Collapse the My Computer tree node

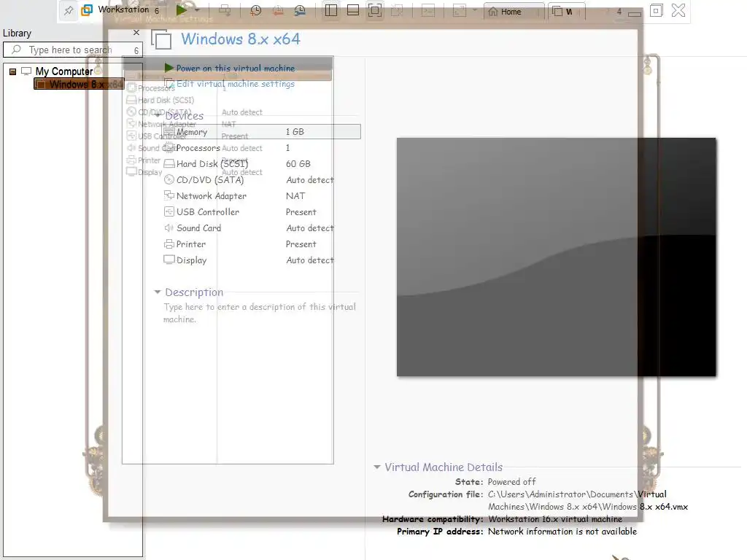coord(13,71)
